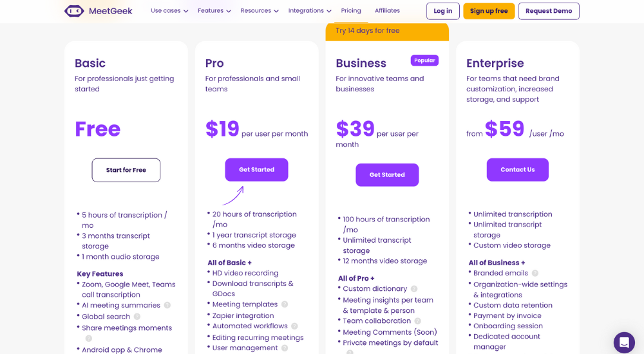The height and width of the screenshot is (354, 644).
Task: Expand the Features menu chevron
Action: [229, 11]
